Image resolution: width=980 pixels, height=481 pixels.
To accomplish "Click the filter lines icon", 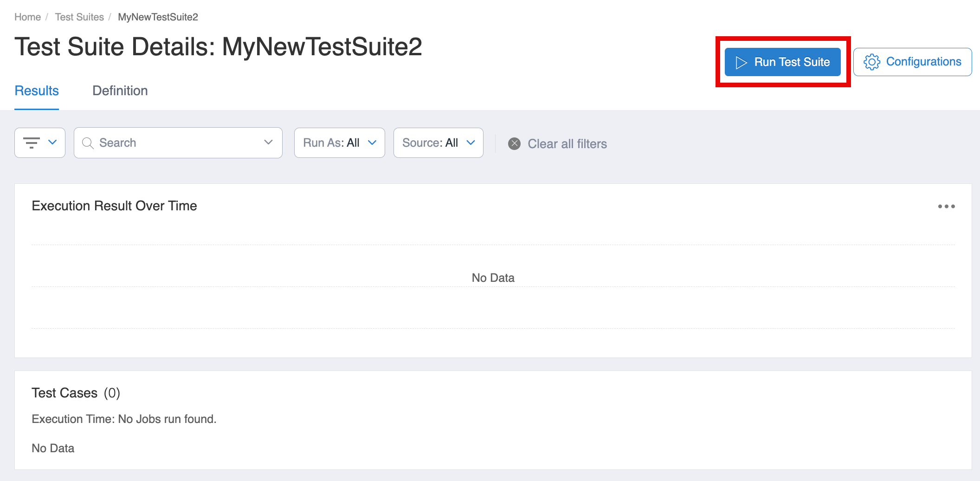I will coord(32,143).
